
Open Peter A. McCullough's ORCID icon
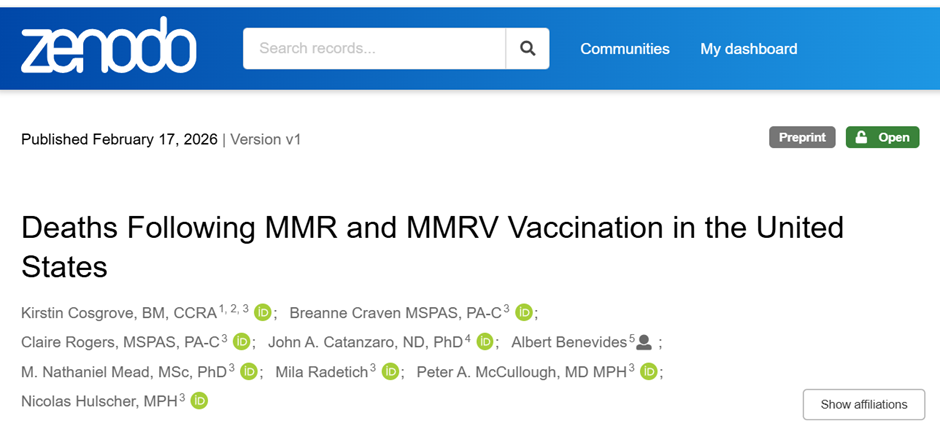pos(649,371)
